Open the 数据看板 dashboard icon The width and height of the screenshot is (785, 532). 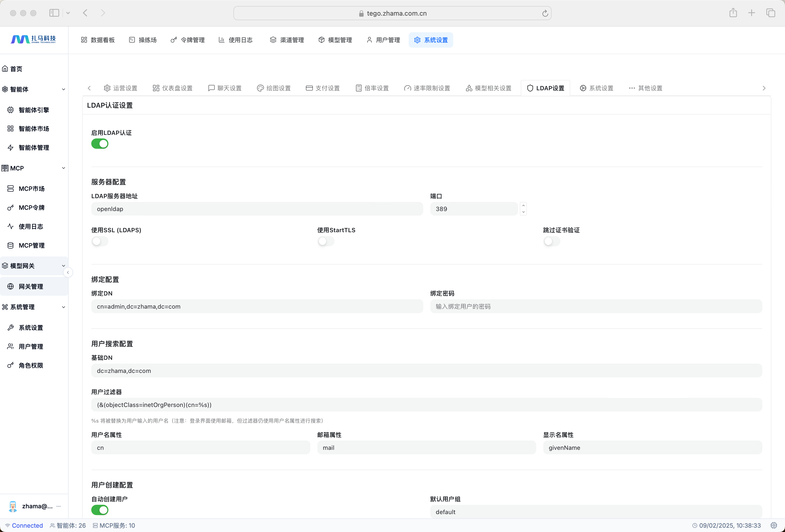(84, 40)
